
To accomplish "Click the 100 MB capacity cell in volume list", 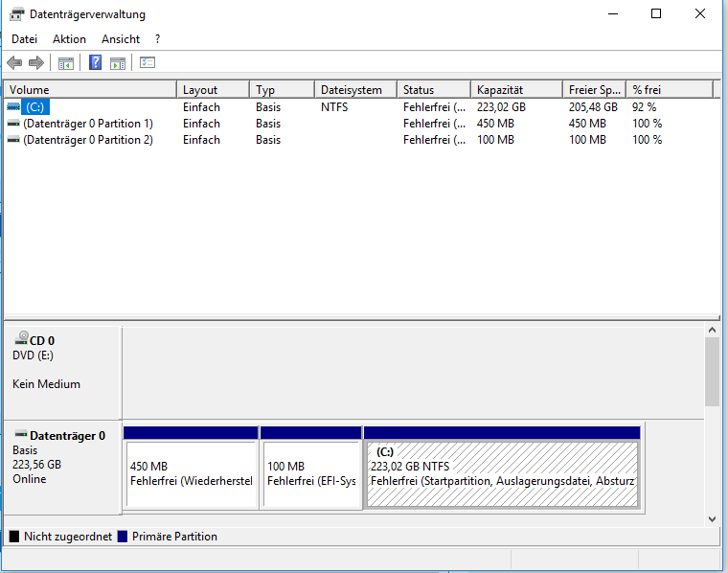I will (x=495, y=140).
